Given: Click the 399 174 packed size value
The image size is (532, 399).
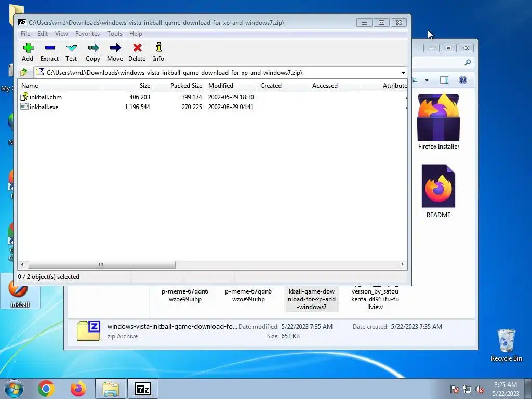Looking at the screenshot, I should point(192,97).
